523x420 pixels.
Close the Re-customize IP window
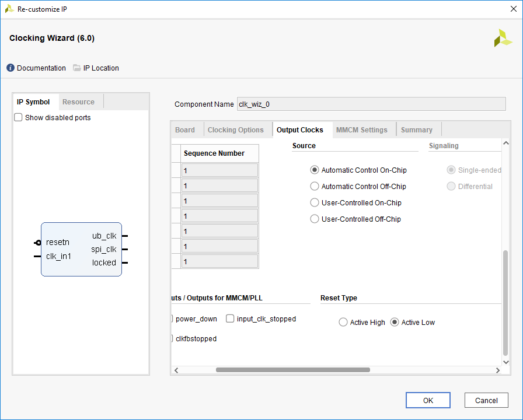[514, 9]
